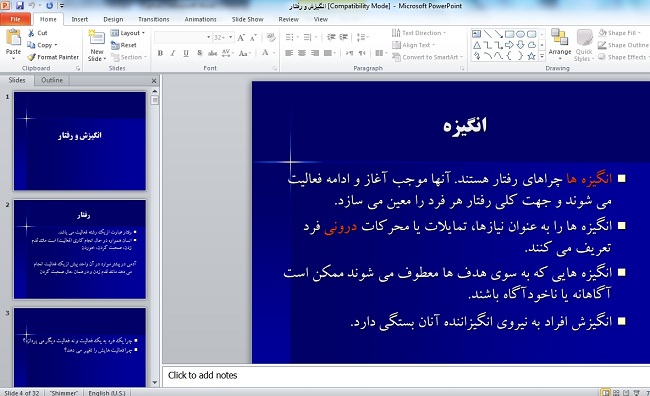Increase list indent level
The height and width of the screenshot is (396, 650).
click(x=344, y=37)
